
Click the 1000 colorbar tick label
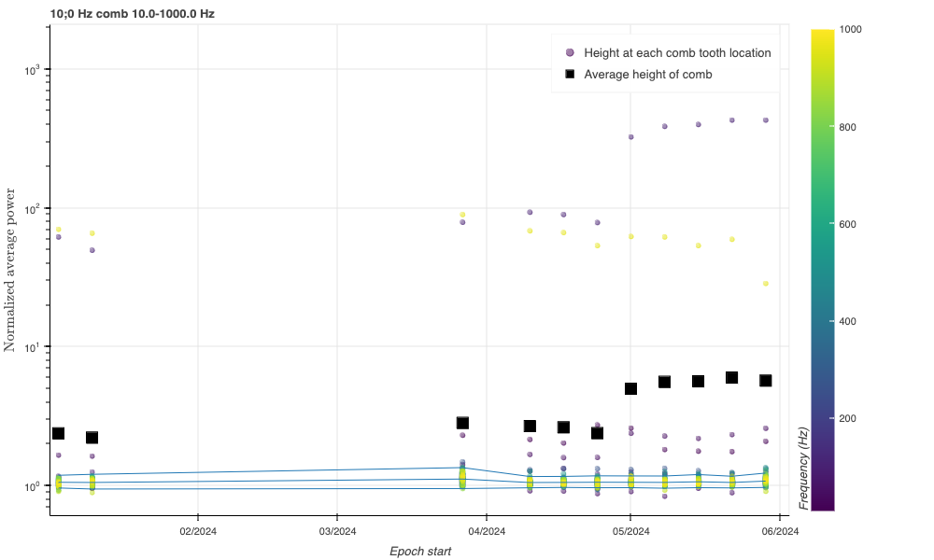850,29
